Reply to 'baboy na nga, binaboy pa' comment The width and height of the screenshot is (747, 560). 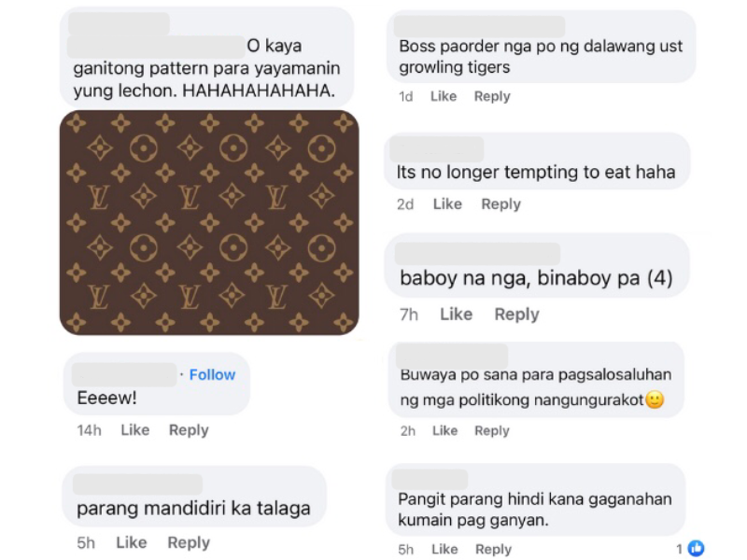(x=517, y=315)
